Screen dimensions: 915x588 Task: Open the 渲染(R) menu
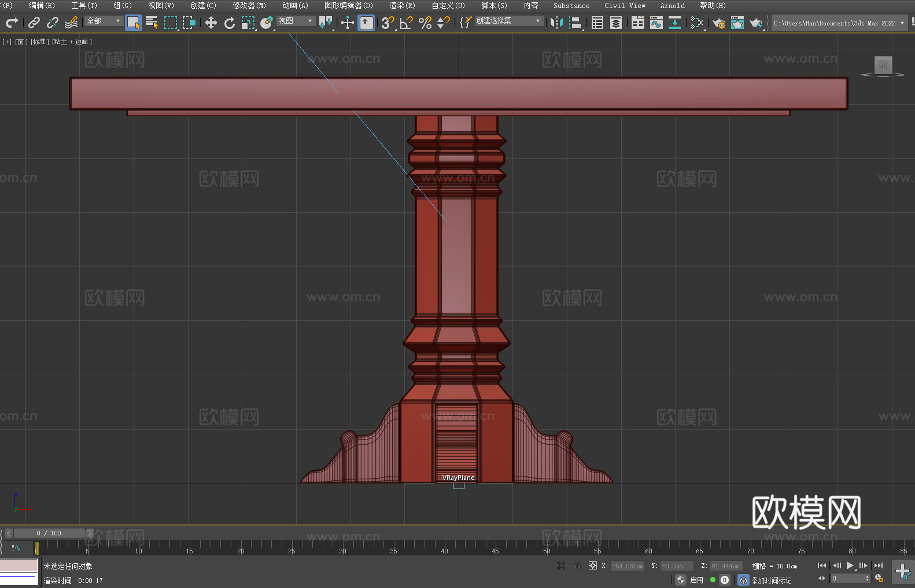(402, 6)
